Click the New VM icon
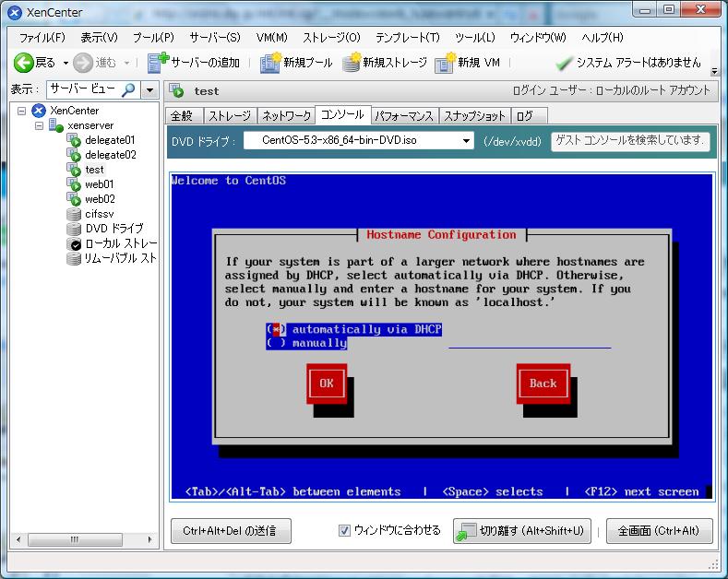Image resolution: width=728 pixels, height=579 pixels. [x=446, y=62]
